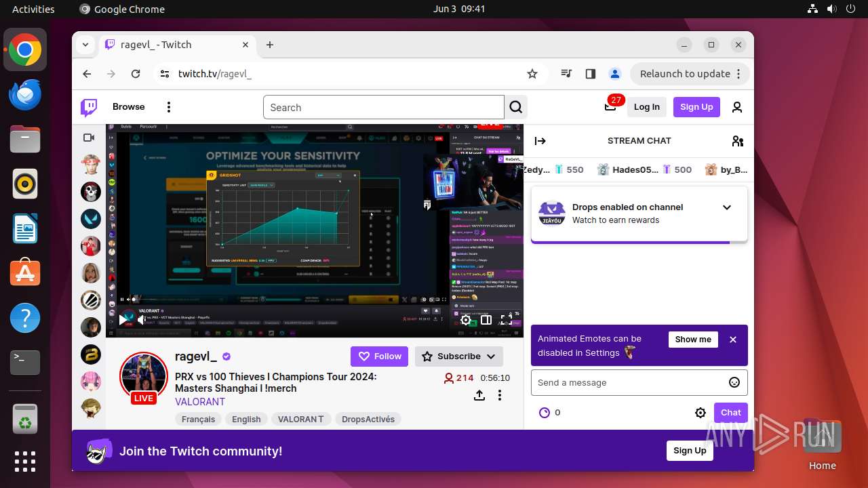Open chat settings gear
The image size is (868, 488).
tap(701, 413)
